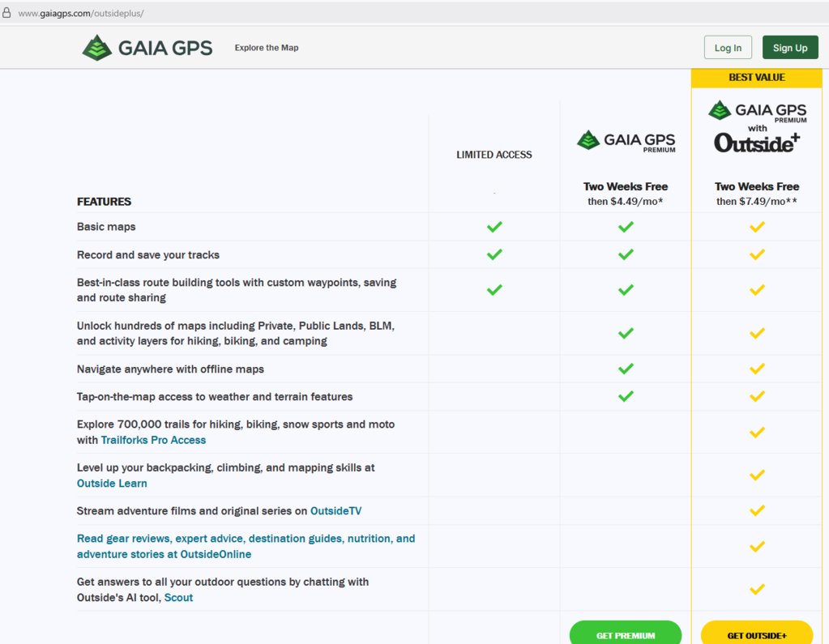Open the Scout AI tool link
This screenshot has height=644, width=829.
click(179, 598)
